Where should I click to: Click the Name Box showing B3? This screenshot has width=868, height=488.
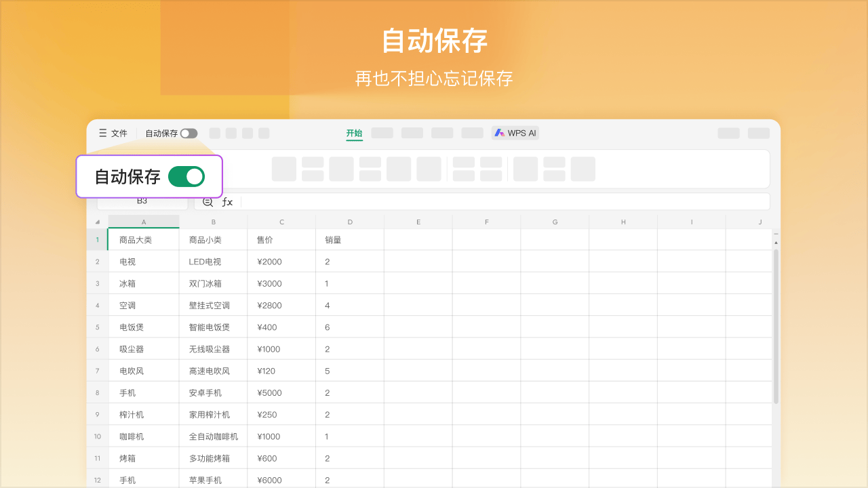pyautogui.click(x=142, y=201)
